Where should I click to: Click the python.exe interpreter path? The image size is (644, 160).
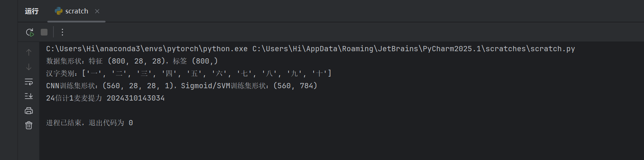coord(147,49)
